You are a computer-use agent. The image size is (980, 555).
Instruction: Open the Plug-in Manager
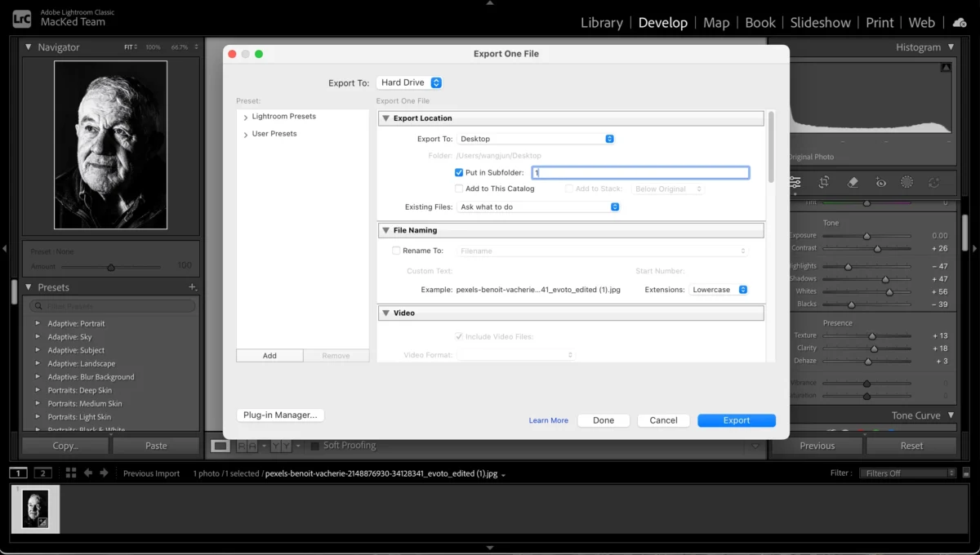280,415
